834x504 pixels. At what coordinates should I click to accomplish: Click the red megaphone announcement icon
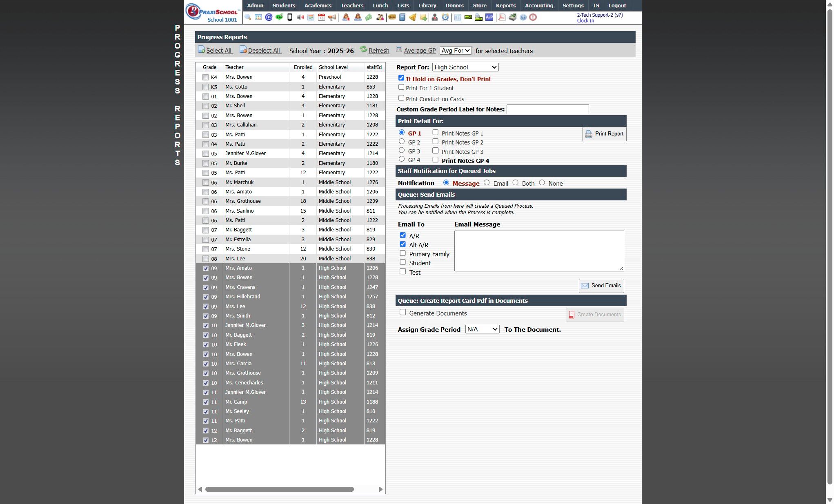332,17
